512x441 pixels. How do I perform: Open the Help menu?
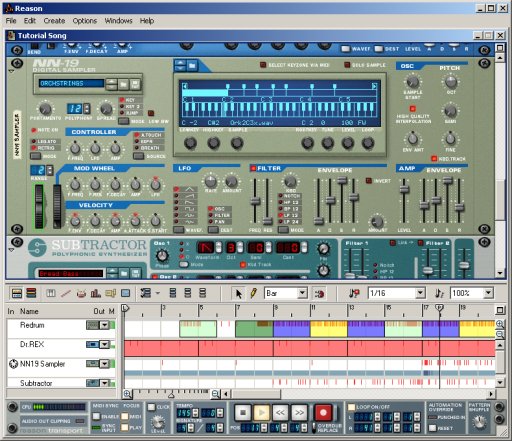click(147, 21)
